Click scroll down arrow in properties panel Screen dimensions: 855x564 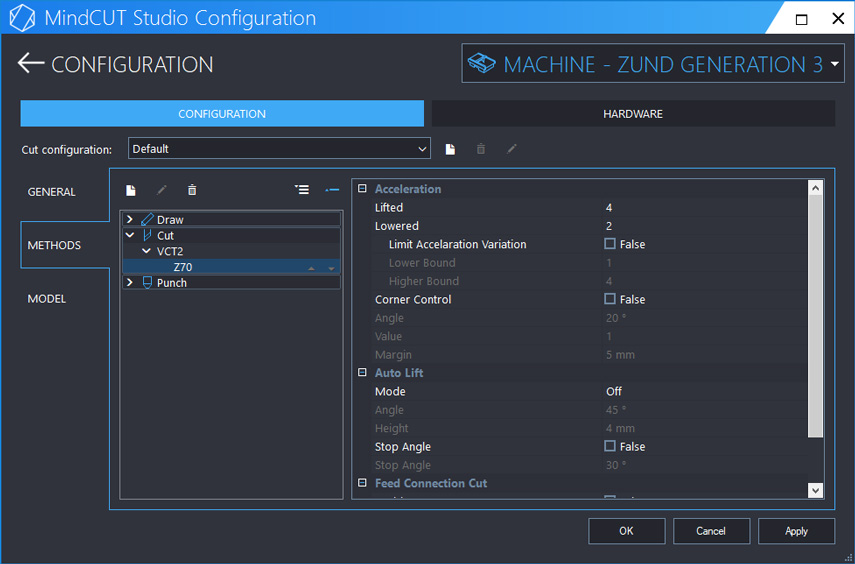click(x=815, y=490)
